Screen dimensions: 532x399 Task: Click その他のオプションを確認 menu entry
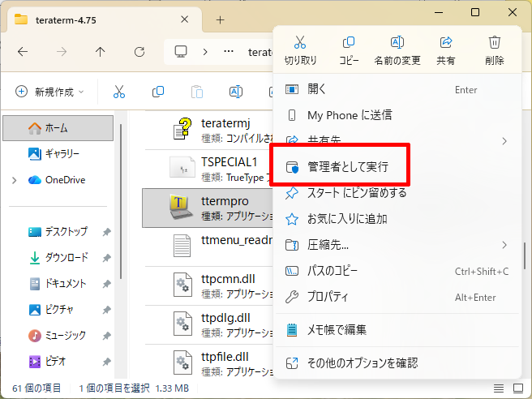(362, 362)
